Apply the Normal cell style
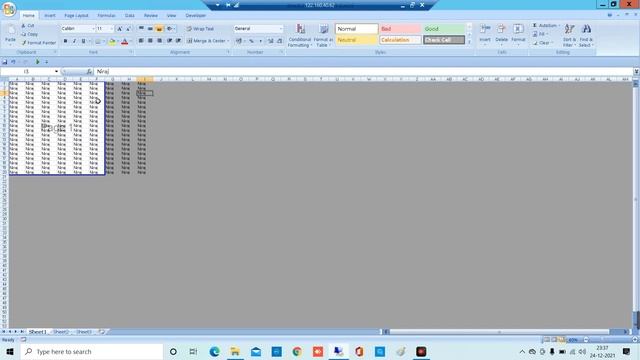The width and height of the screenshot is (640, 360). 356,29
